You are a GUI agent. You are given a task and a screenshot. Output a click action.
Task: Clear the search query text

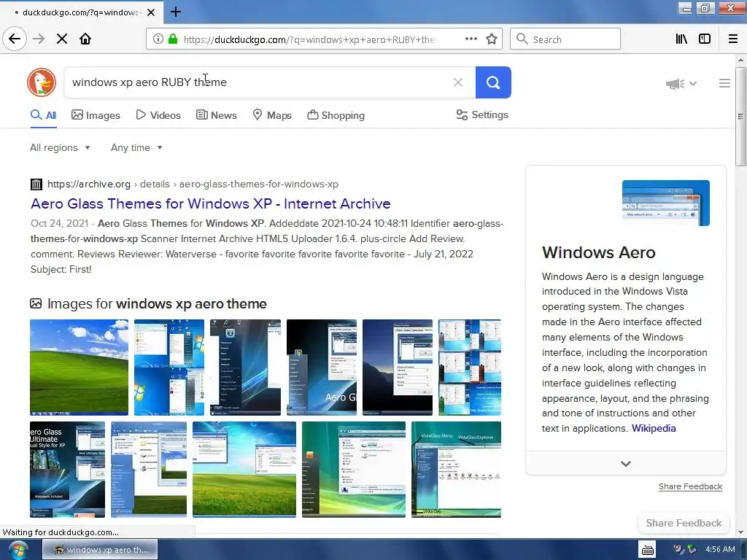coord(458,82)
